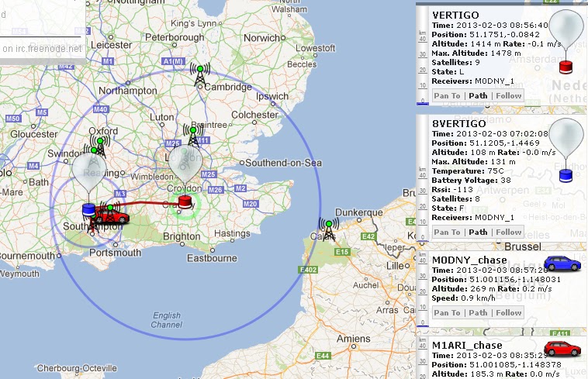Follow the VERTIGO balloon
The image size is (588, 379).
click(x=509, y=96)
